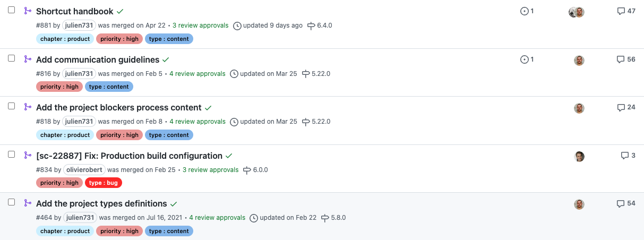Viewport: 644px width, 240px height.
Task: Click the milestone icon for 6.4.0
Action: tap(311, 25)
